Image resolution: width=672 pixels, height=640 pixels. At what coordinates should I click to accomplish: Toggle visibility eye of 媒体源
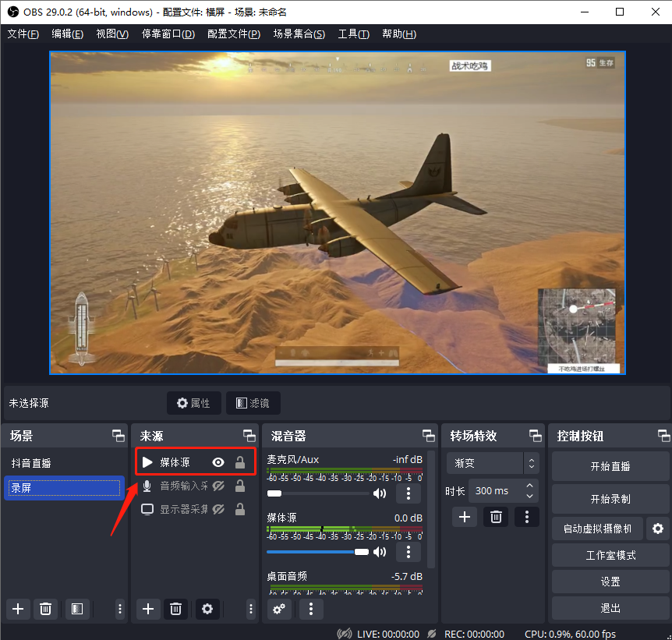pyautogui.click(x=218, y=462)
